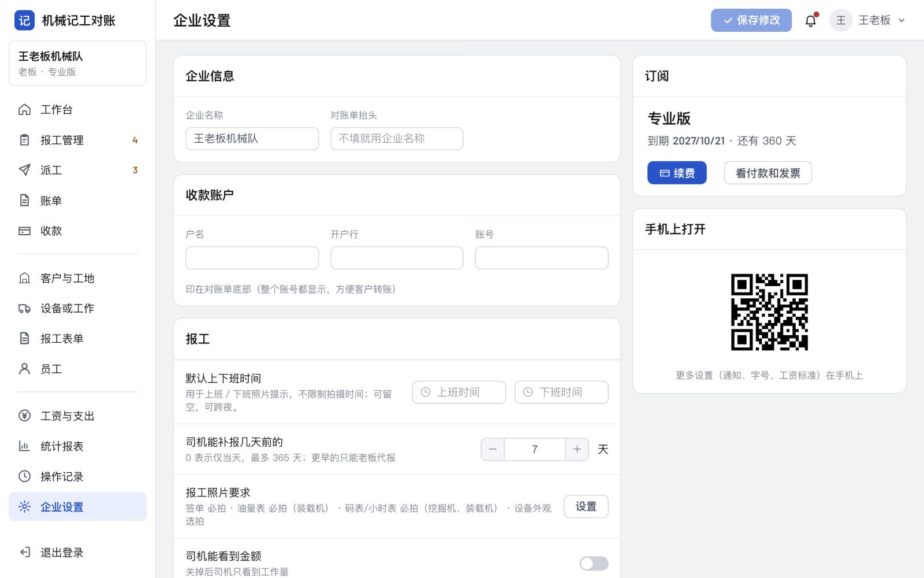This screenshot has width=924, height=578.
Task: Click the 保存修改 button
Action: (x=751, y=20)
